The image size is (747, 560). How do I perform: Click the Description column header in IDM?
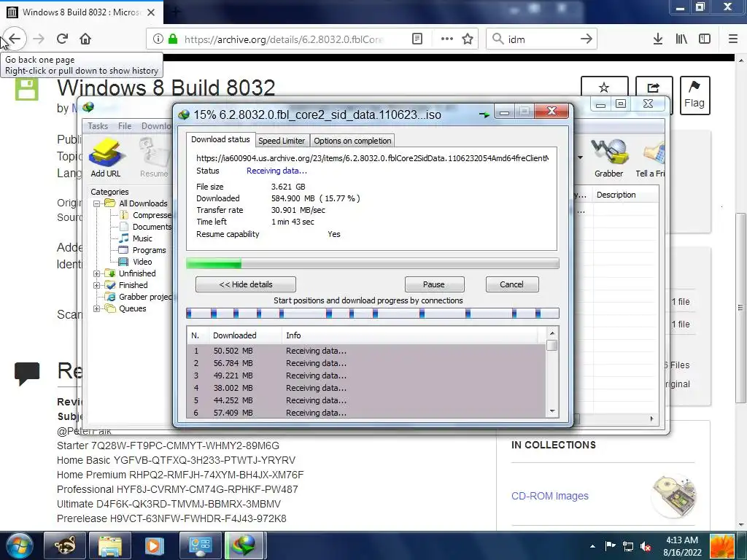tap(625, 195)
